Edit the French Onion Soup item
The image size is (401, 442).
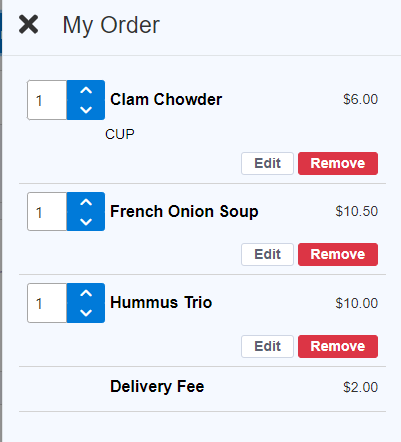tap(267, 254)
